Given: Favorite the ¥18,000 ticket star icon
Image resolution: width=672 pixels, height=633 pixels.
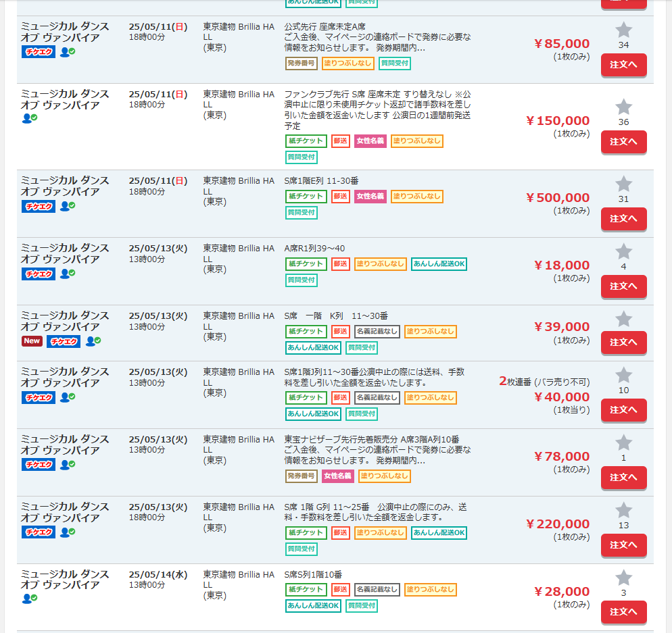Looking at the screenshot, I should [x=623, y=252].
